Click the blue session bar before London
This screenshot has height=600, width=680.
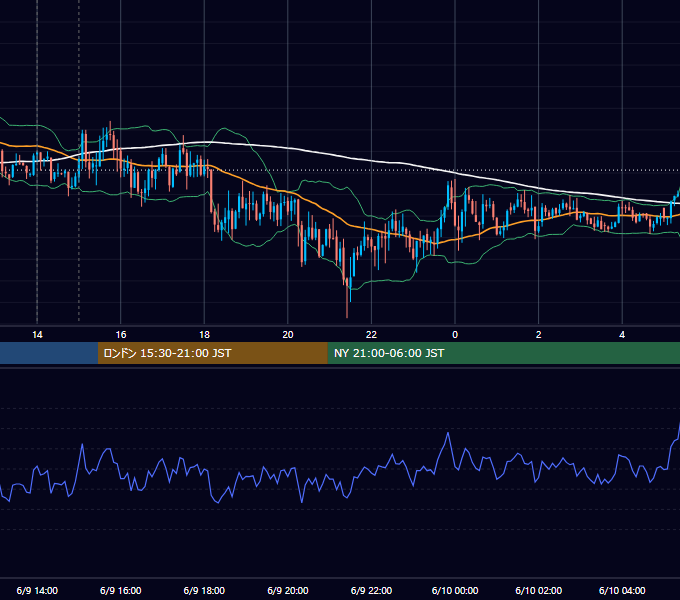tap(49, 353)
